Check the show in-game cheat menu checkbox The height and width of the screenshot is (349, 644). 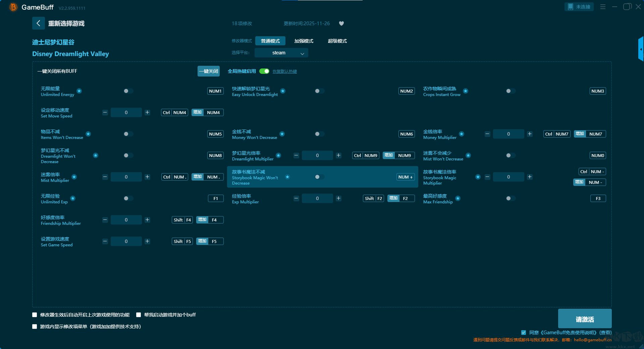point(35,327)
